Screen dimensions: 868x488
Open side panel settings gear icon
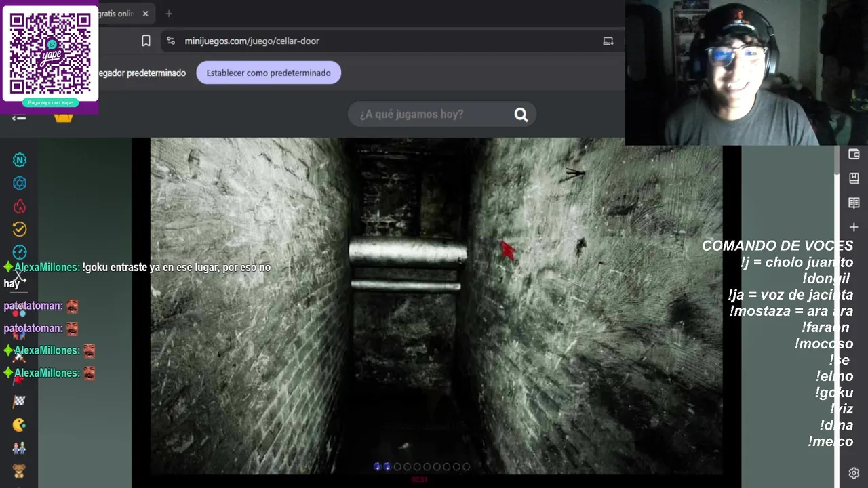[854, 473]
